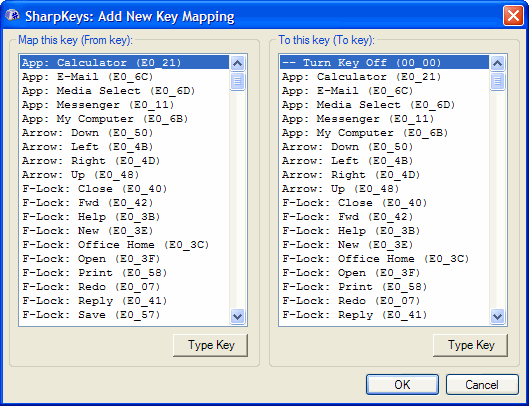Select F-Lock: Close in To key list
Screen dimensions: 529x406
pyautogui.click(x=385, y=203)
